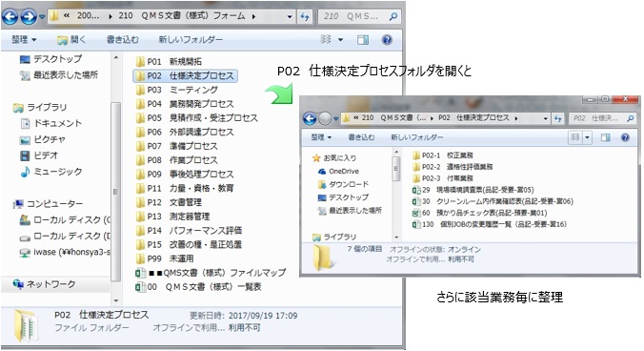644x351 pixels.
Task: Select folder P03 ミーティング
Action: click(177, 90)
